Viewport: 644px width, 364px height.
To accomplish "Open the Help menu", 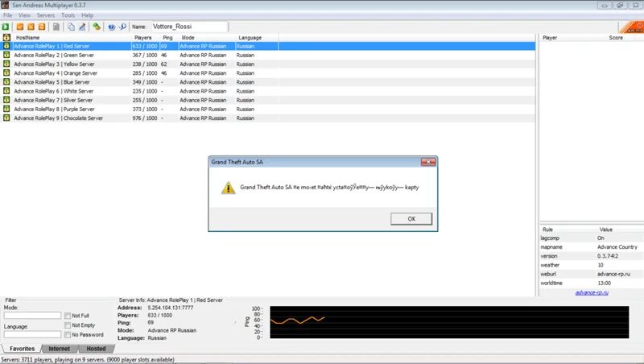I will pyautogui.click(x=87, y=15).
